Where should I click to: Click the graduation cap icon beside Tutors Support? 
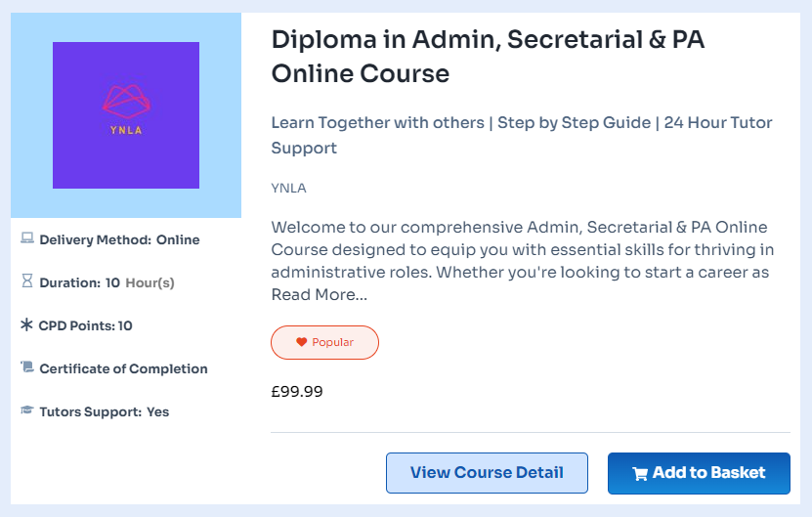click(x=27, y=410)
